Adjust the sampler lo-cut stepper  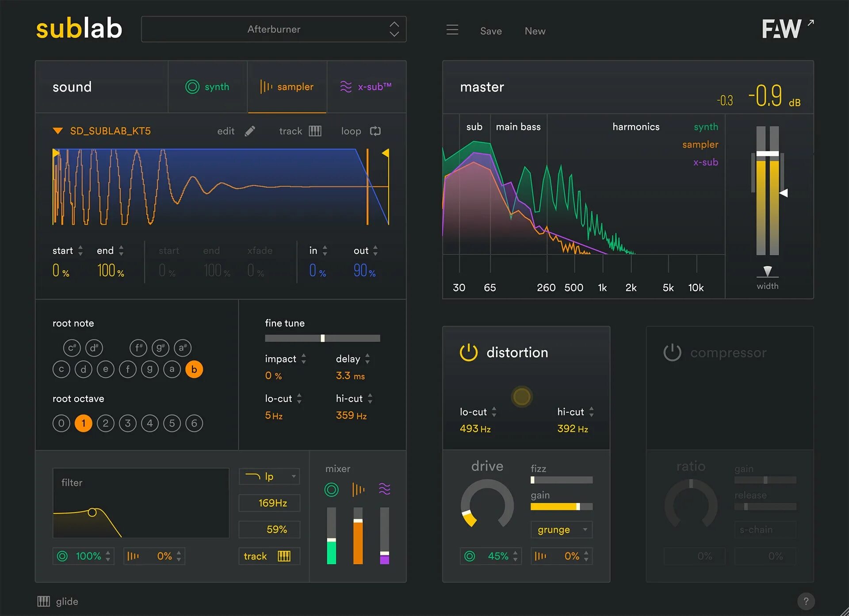click(x=299, y=398)
